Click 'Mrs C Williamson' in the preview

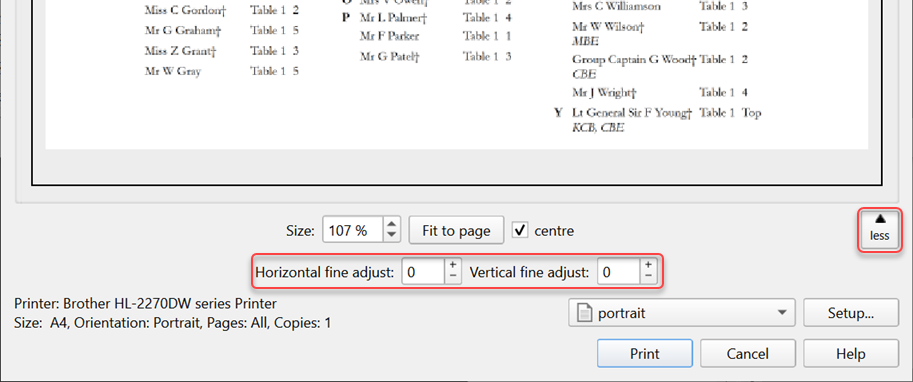coord(616,7)
